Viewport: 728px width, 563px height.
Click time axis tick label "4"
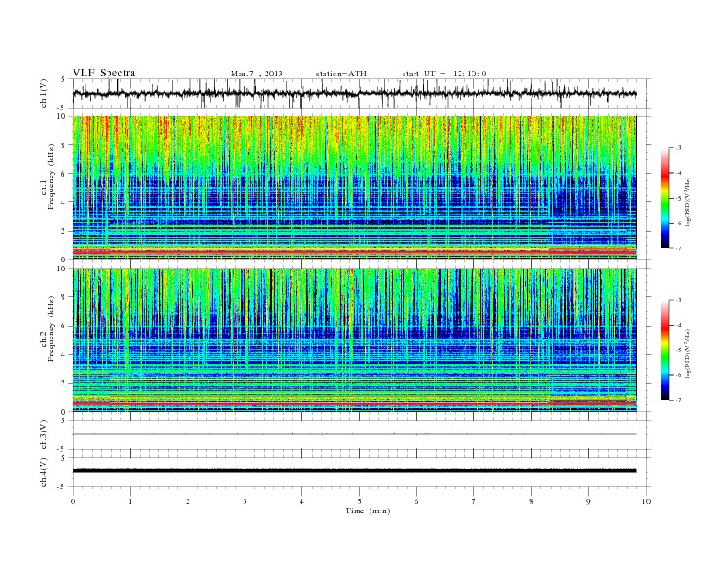301,501
